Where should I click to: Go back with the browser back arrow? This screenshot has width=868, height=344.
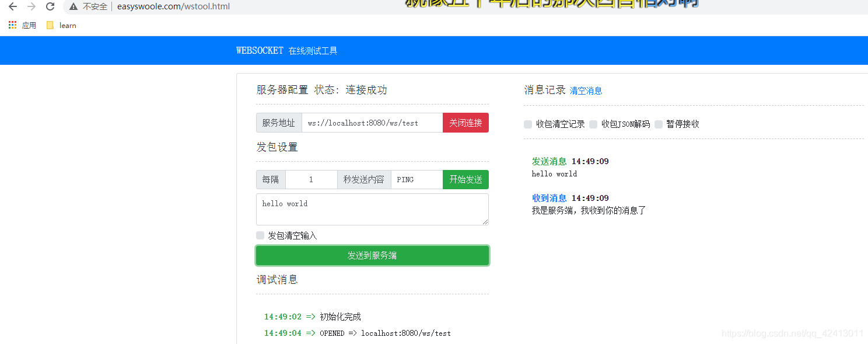click(x=13, y=6)
